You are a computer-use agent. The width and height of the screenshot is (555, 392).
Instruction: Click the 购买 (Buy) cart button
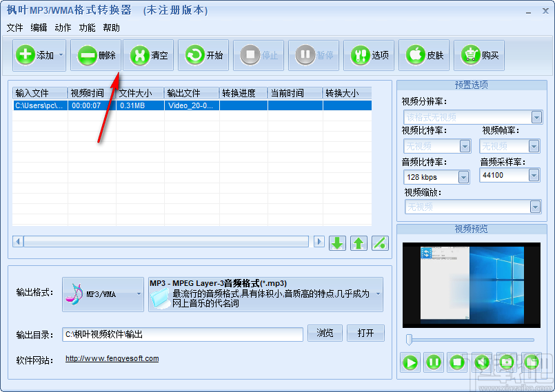479,55
